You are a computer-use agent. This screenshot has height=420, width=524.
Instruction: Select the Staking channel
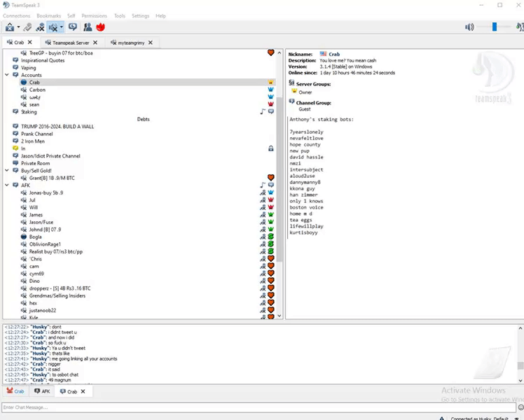coord(29,111)
